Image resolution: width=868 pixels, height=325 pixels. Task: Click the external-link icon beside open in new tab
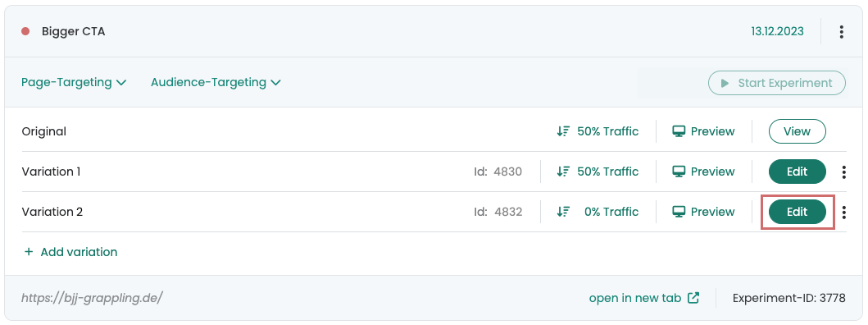point(693,298)
